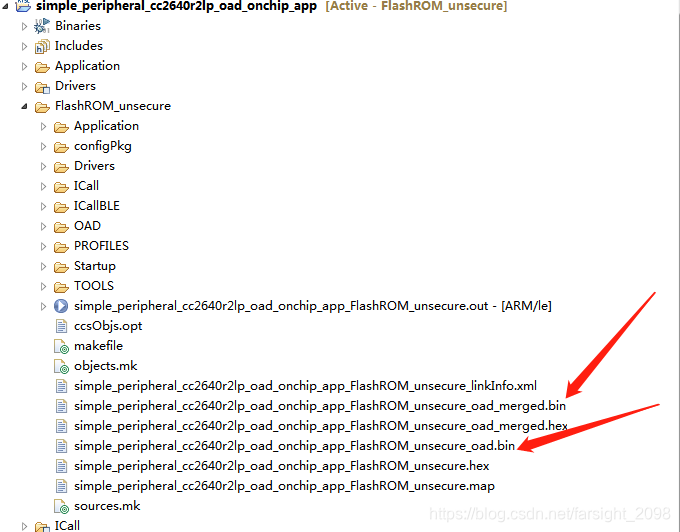This screenshot has width=680, height=532.
Task: Expand the bottom ICall folder
Action: pos(24,526)
